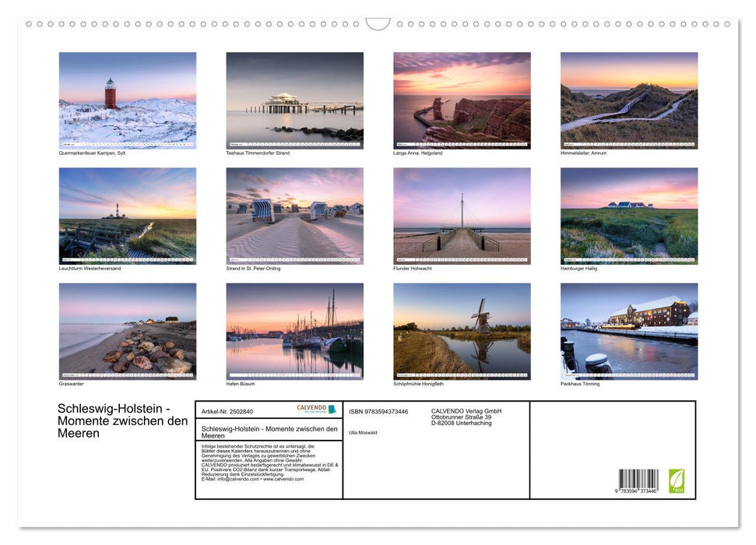756x545 pixels.
Task: Click caption 'Teehaus Timmendorfer Strand'
Action: 258,153
